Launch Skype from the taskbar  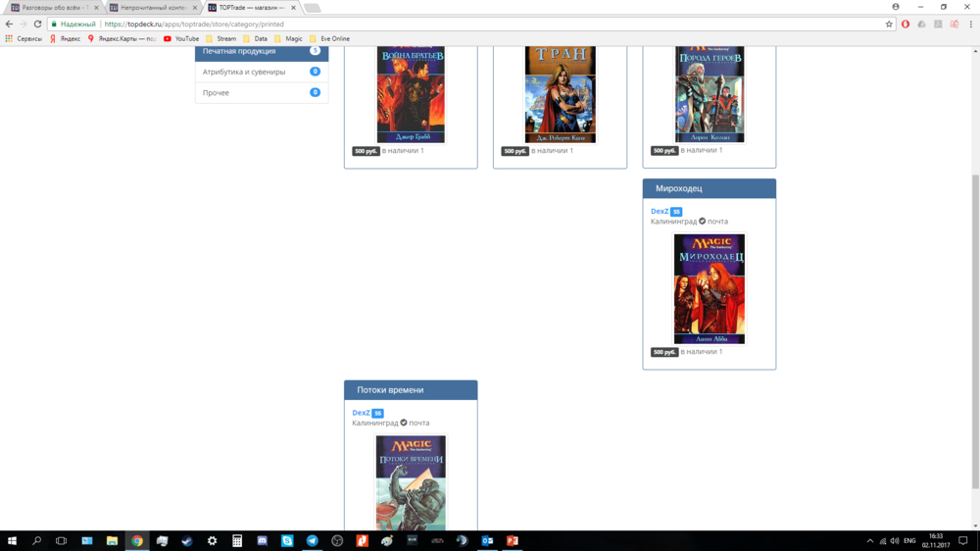point(287,541)
